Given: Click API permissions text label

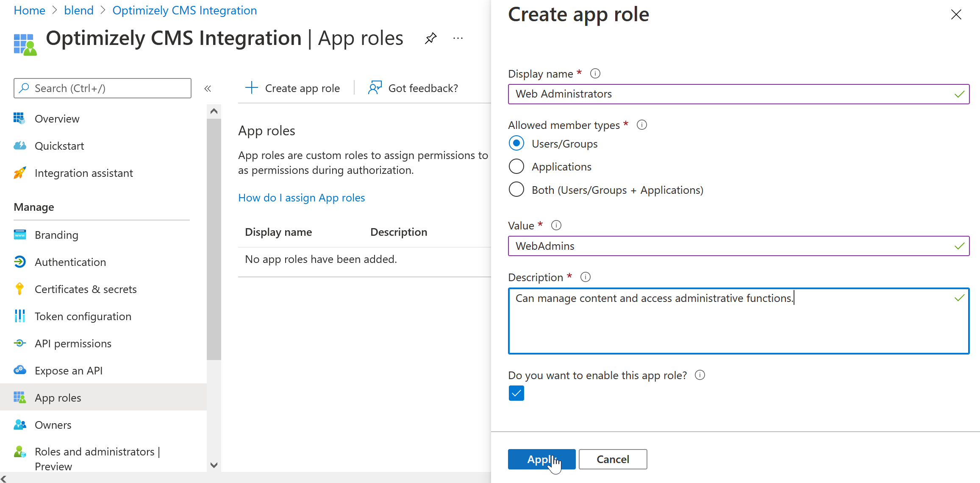Looking at the screenshot, I should point(73,343).
